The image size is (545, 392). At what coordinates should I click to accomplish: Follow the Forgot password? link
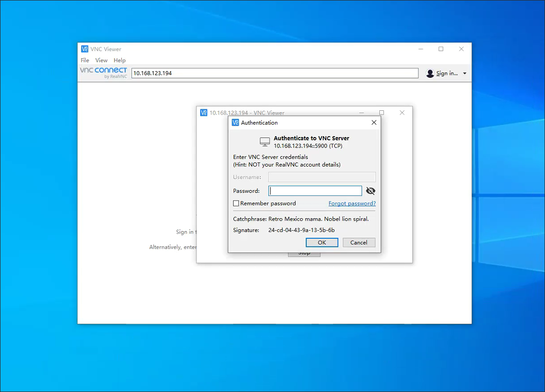[352, 203]
